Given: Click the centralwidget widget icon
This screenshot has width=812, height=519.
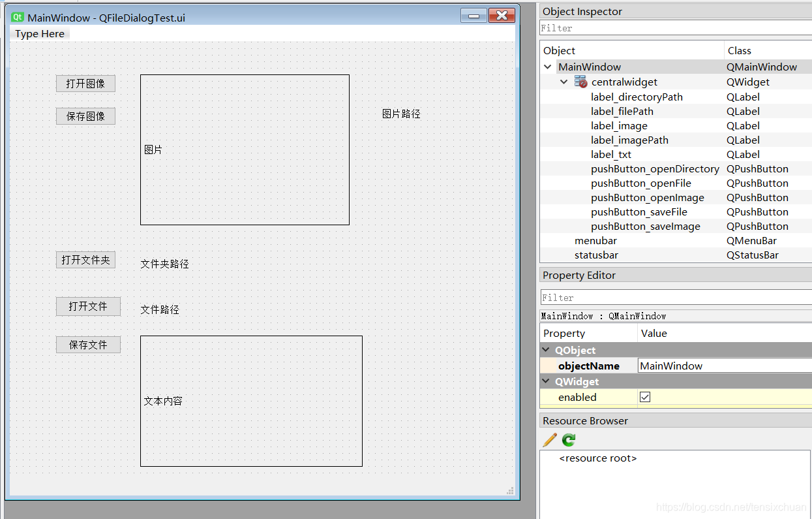Looking at the screenshot, I should 579,81.
